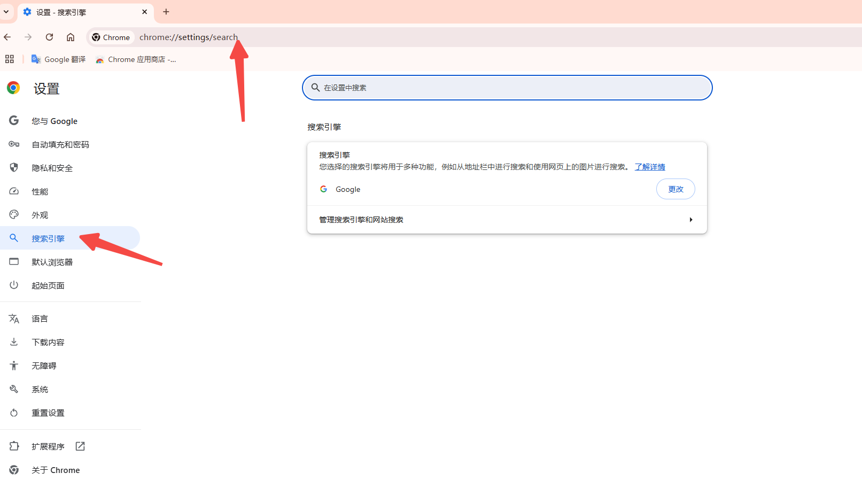862x504 pixels.
Task: Go to the home page icon
Action: point(71,37)
